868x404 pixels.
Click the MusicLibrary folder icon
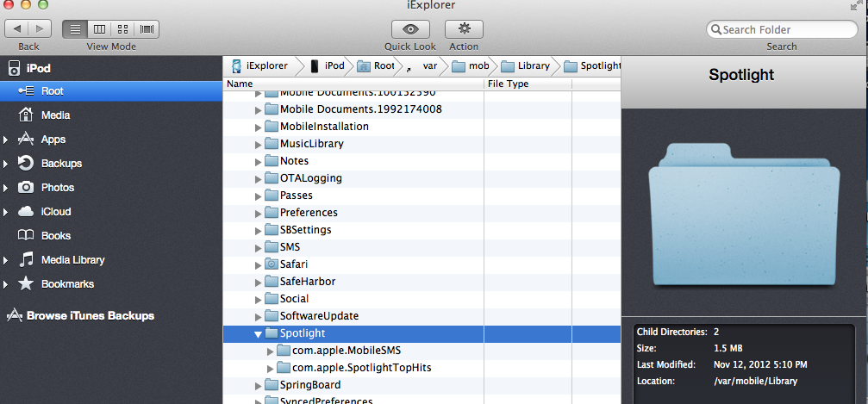pyautogui.click(x=271, y=144)
